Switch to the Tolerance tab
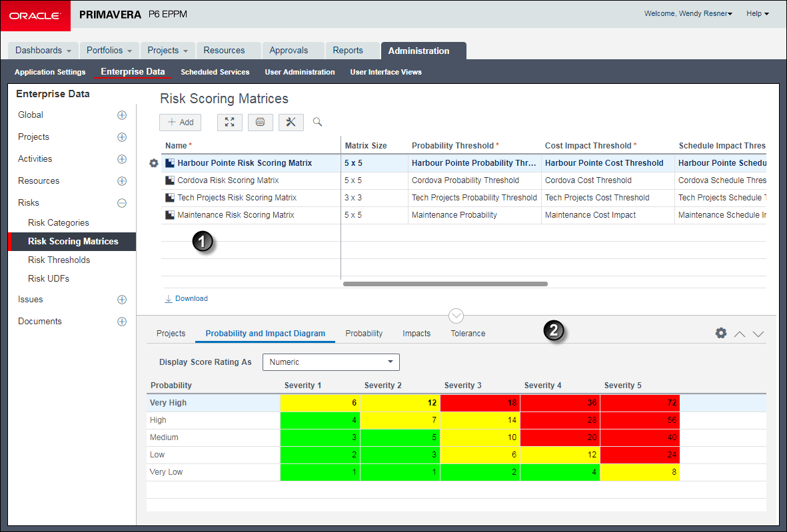 pyautogui.click(x=468, y=334)
